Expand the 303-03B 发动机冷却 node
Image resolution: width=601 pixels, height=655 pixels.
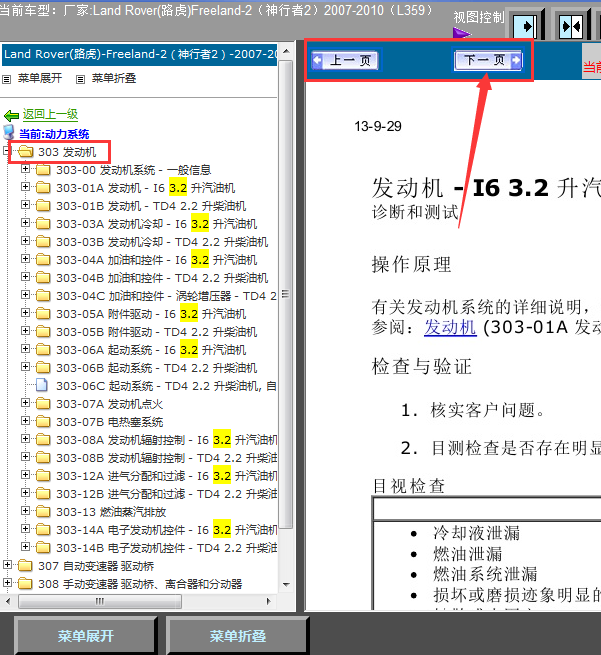click(x=25, y=241)
